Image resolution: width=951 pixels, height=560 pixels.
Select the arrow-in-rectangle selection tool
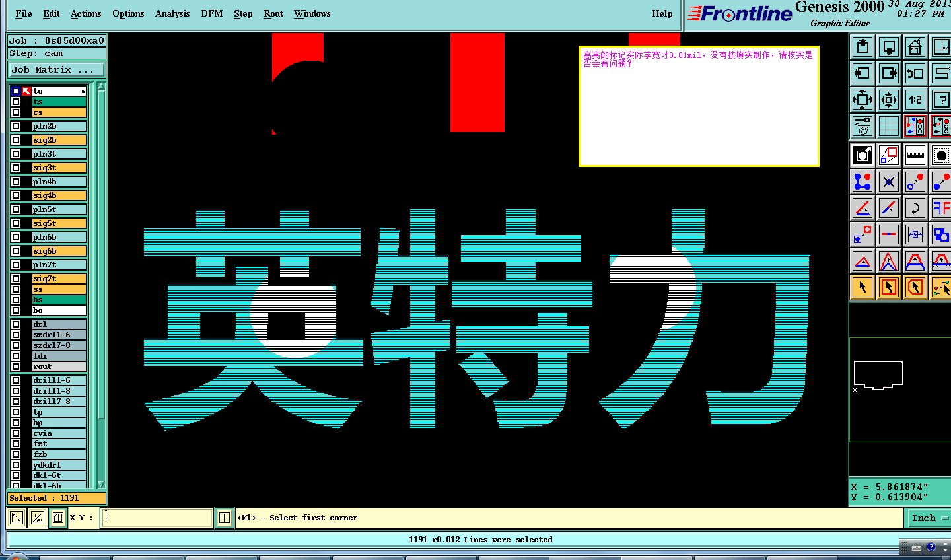click(889, 287)
